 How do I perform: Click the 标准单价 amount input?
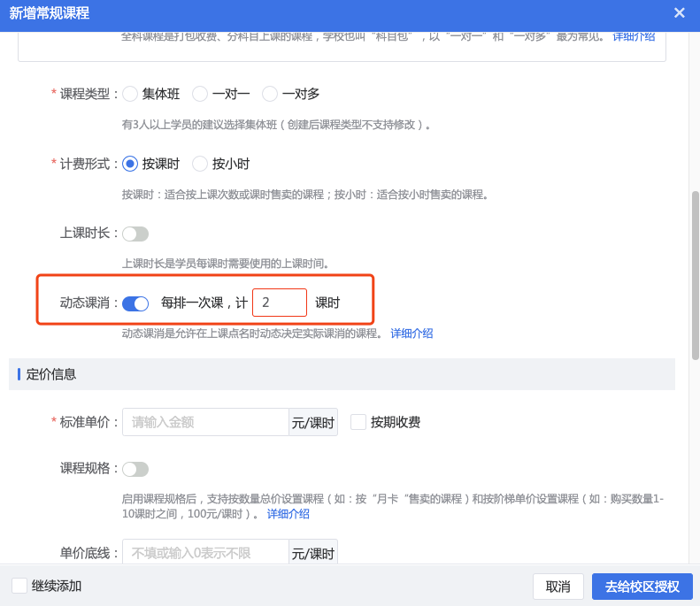(205, 422)
